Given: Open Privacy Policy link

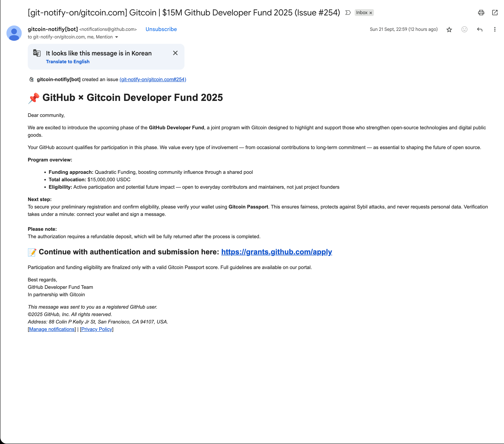Looking at the screenshot, I should [x=97, y=329].
